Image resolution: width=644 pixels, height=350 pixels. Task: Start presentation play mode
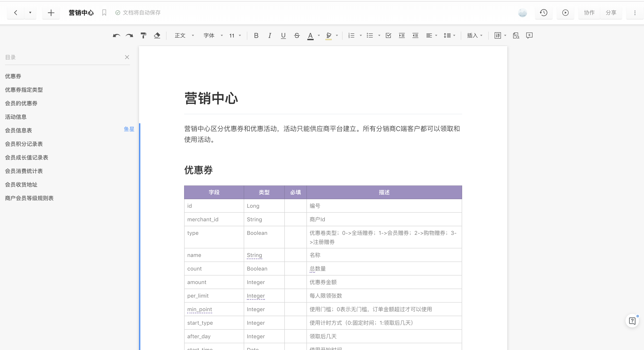pos(565,12)
